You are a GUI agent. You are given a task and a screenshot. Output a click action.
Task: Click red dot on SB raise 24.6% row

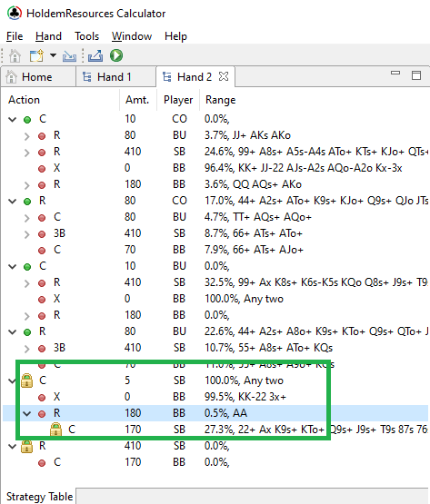42,153
